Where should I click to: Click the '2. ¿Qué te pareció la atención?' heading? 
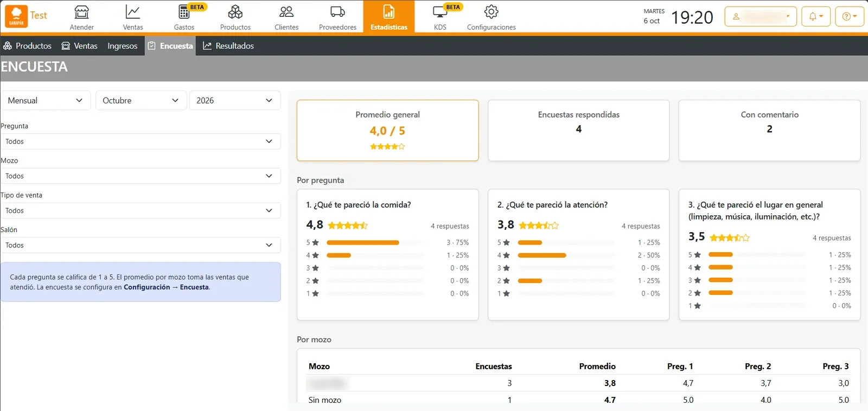pos(552,205)
